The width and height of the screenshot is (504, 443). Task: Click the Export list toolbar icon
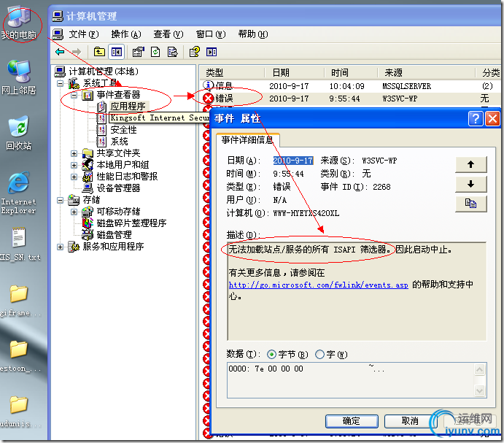pos(173,52)
